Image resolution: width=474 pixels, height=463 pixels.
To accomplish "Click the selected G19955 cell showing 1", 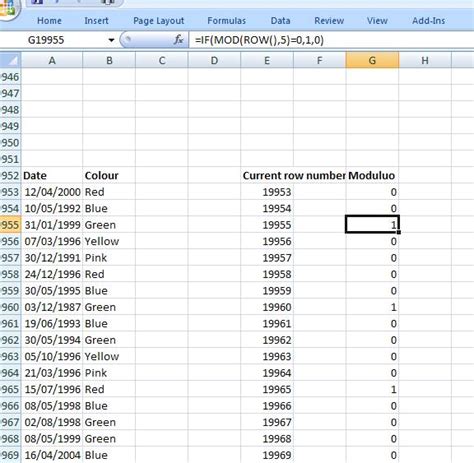I will (x=372, y=225).
